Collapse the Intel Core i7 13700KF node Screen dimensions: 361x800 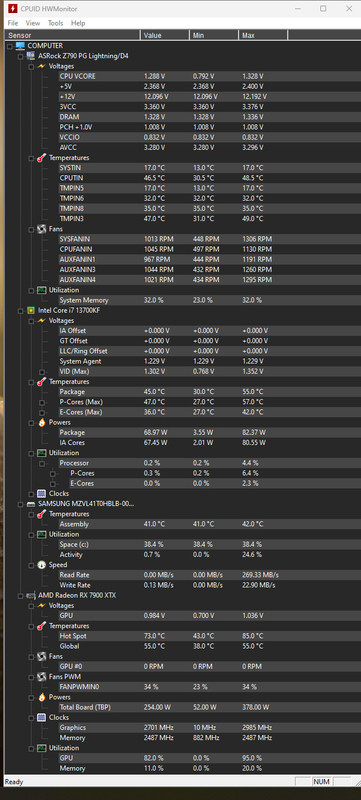[x=20, y=311]
